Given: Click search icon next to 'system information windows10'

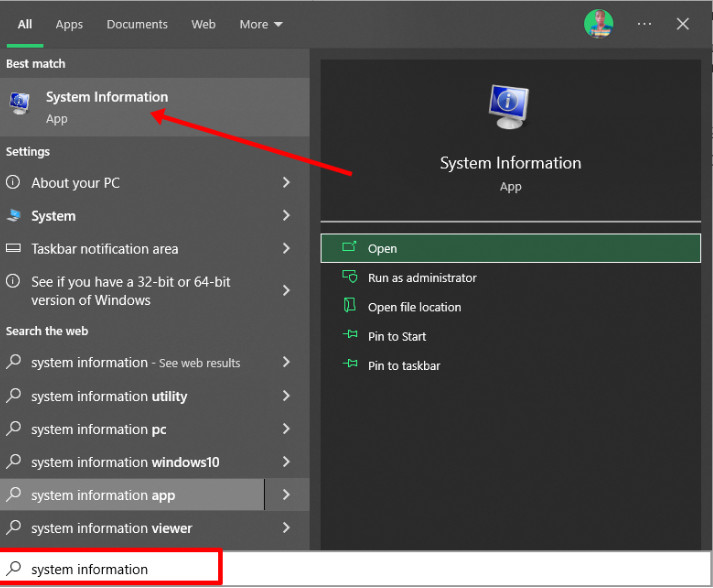Looking at the screenshot, I should pos(14,461).
